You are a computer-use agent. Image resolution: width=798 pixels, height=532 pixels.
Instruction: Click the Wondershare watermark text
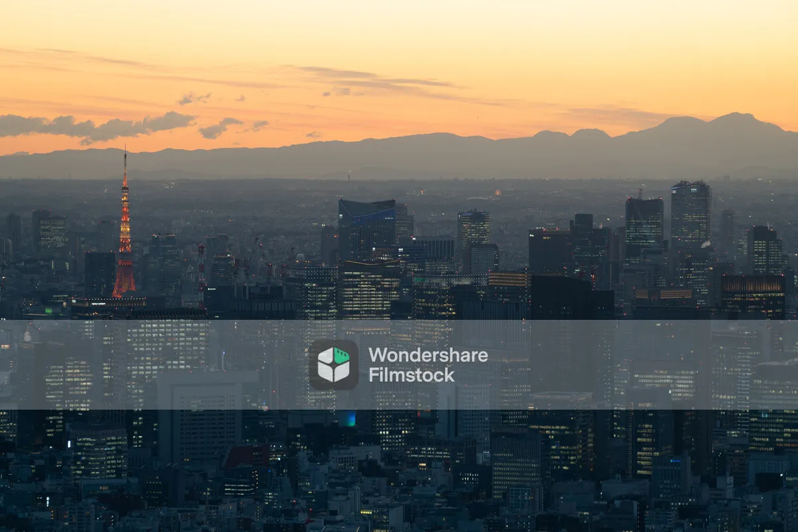[x=428, y=355]
